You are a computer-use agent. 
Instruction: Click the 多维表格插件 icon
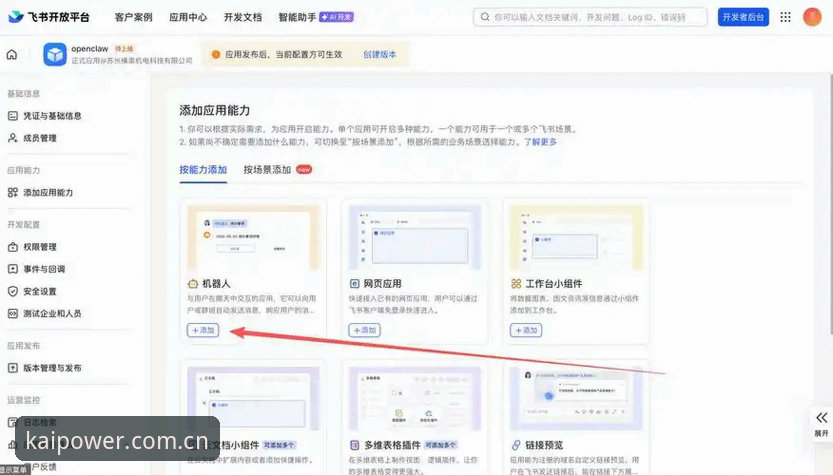tap(354, 445)
